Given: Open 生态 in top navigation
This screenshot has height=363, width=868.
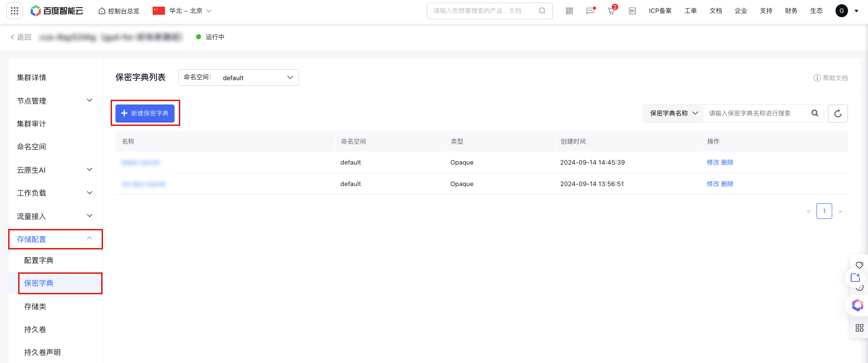Looking at the screenshot, I should click(x=816, y=11).
